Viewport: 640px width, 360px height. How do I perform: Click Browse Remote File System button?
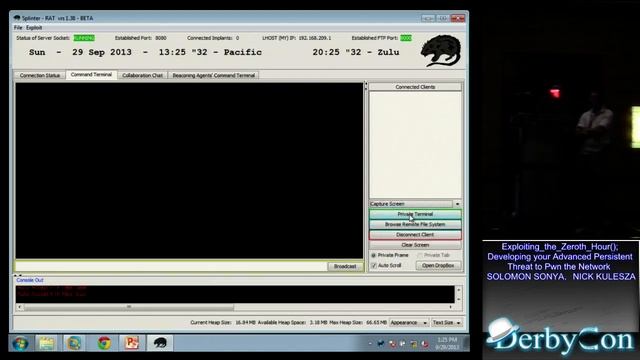pyautogui.click(x=415, y=224)
